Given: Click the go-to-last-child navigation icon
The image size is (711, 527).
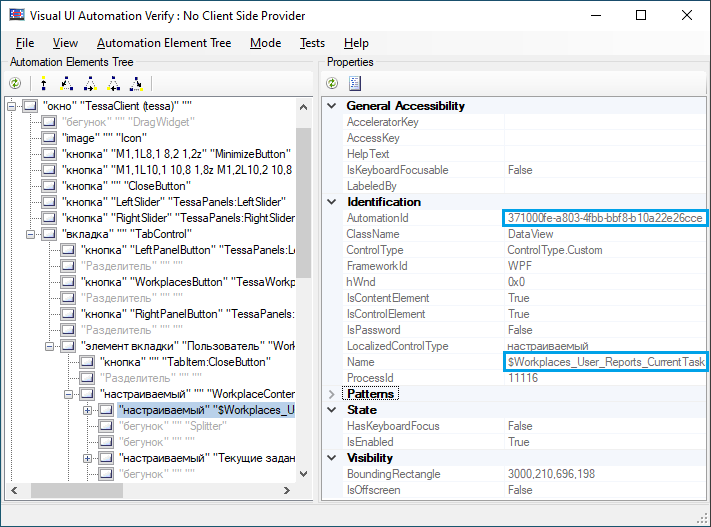Looking at the screenshot, I should (137, 84).
